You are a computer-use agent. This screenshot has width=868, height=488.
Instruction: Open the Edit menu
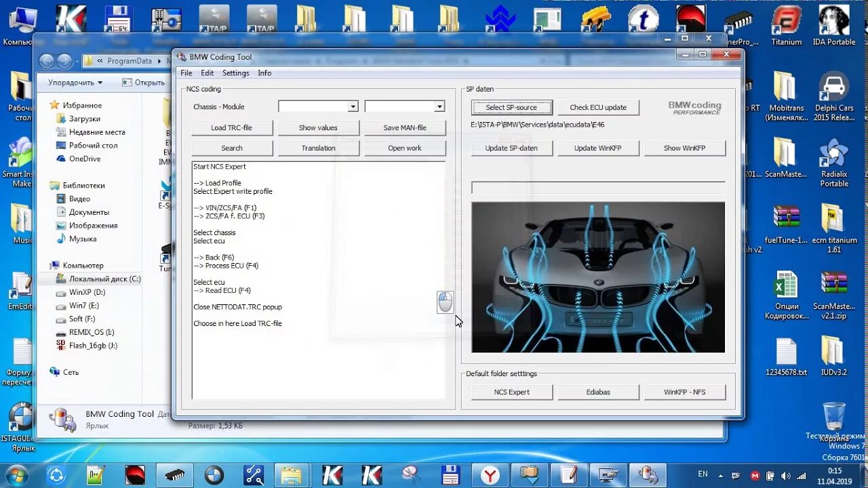click(207, 73)
